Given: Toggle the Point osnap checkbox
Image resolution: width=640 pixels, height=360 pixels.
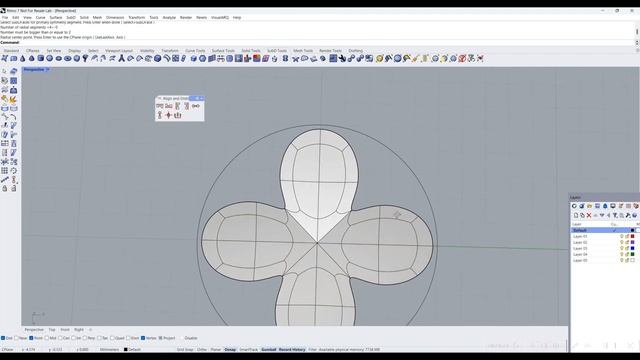Looking at the screenshot, I should click(x=31, y=338).
